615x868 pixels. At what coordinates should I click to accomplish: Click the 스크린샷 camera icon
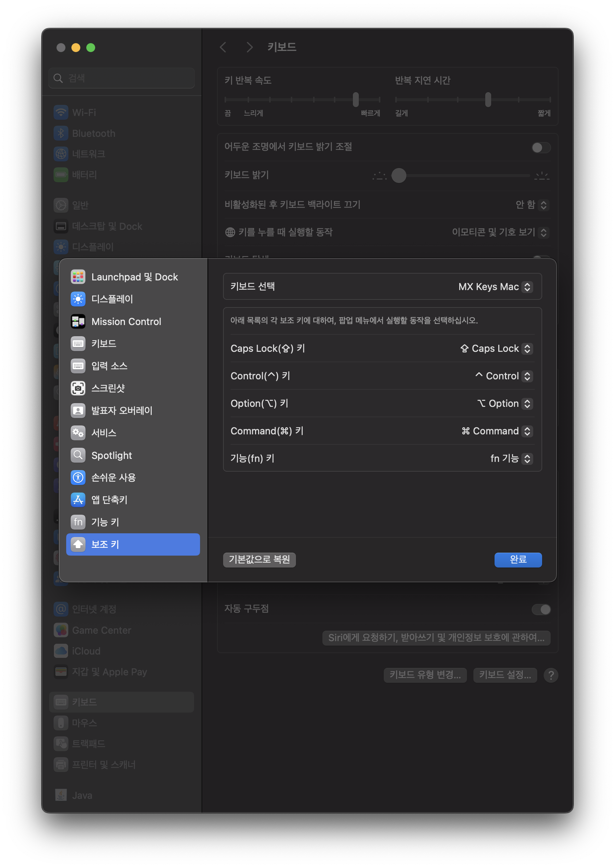tap(78, 388)
